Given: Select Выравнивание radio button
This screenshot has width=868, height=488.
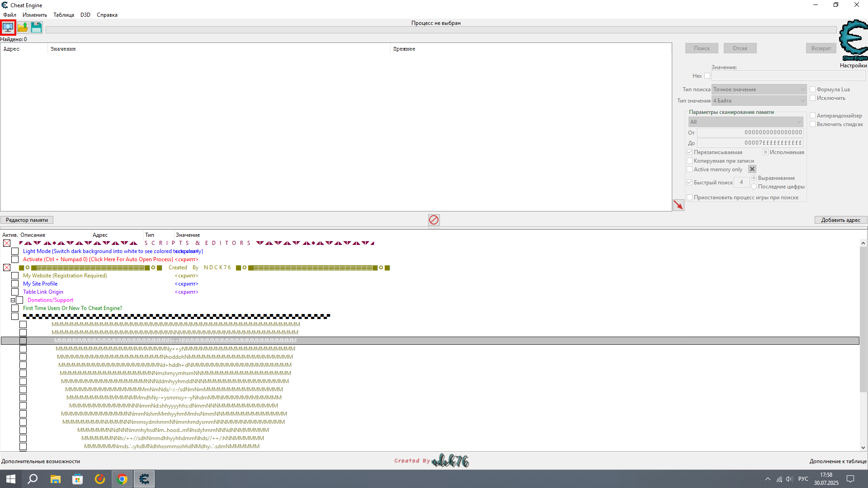Looking at the screenshot, I should 754,178.
